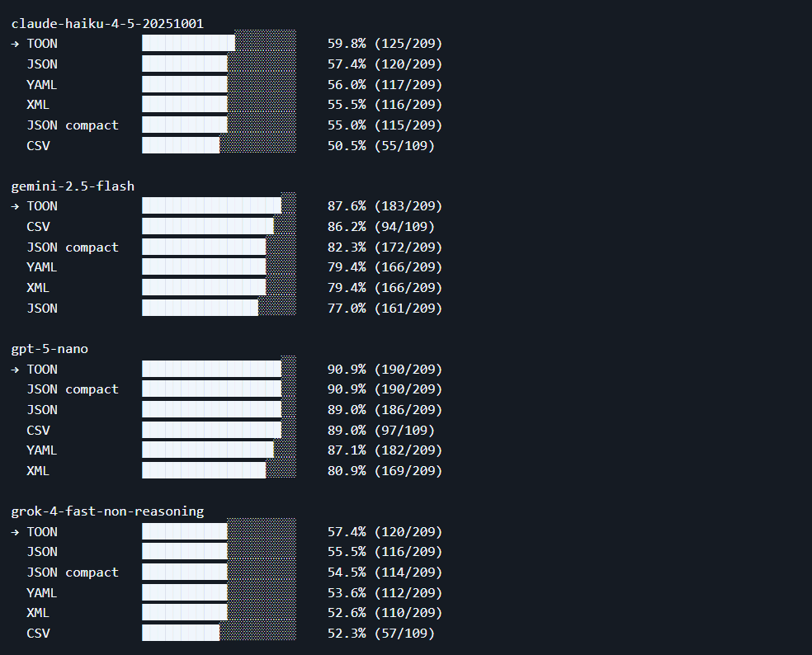
Task: Select the arrow pointer beside TOON under gpt-5-nano
Action: coord(13,369)
